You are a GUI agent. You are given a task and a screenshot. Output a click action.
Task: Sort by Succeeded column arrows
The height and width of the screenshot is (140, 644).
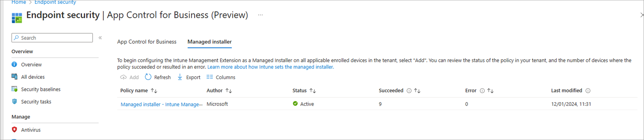click(417, 91)
